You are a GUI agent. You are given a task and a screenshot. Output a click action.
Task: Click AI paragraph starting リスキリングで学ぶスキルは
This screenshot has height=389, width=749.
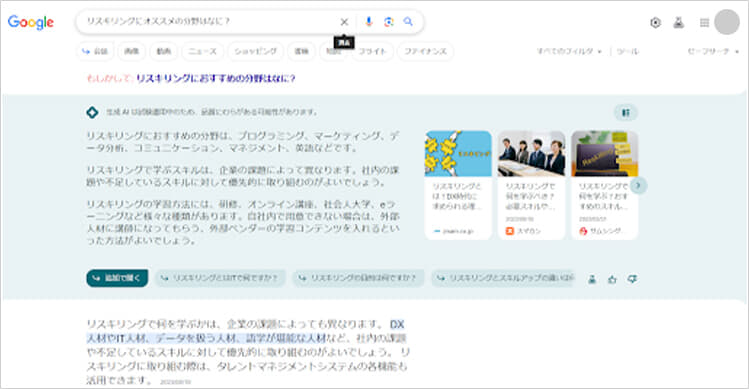pyautogui.click(x=243, y=176)
